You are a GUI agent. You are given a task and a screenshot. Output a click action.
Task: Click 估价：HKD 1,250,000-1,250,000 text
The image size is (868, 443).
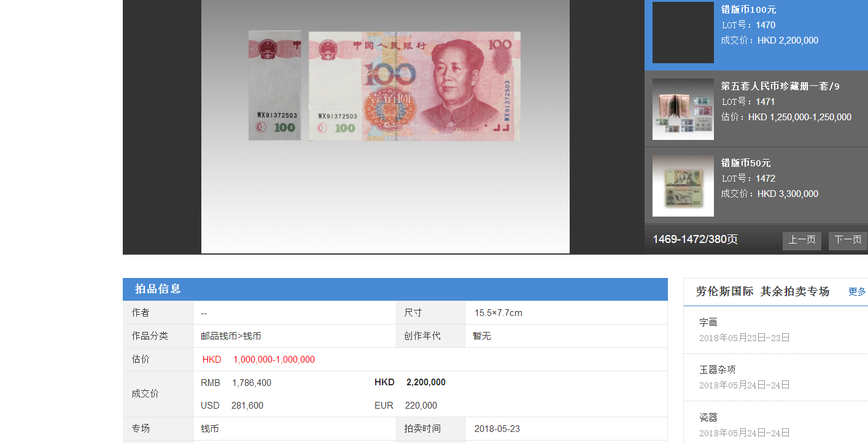786,117
